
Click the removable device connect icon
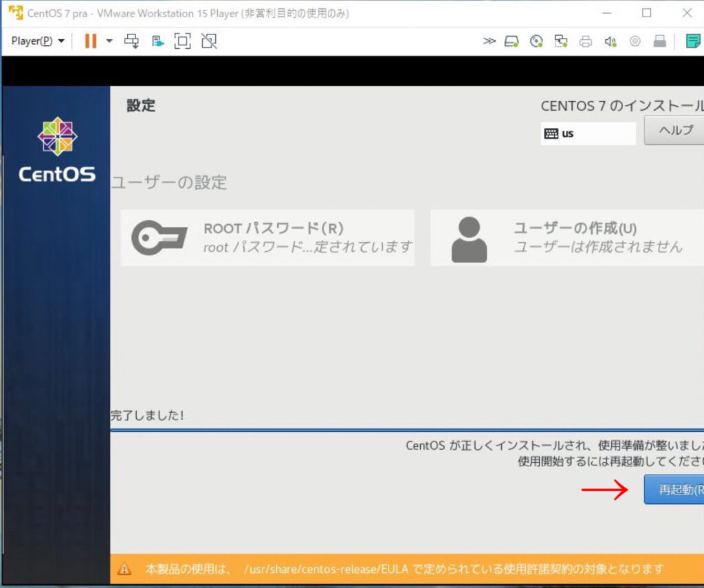[157, 41]
